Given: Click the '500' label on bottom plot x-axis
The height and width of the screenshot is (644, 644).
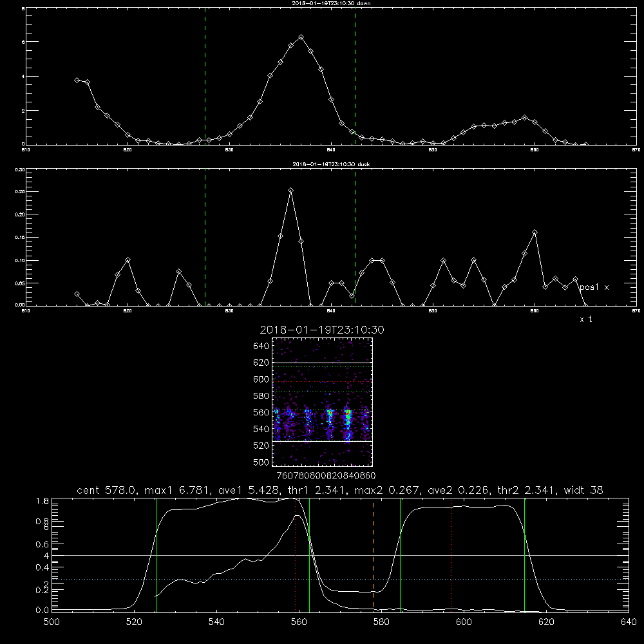Looking at the screenshot, I should point(52,622).
